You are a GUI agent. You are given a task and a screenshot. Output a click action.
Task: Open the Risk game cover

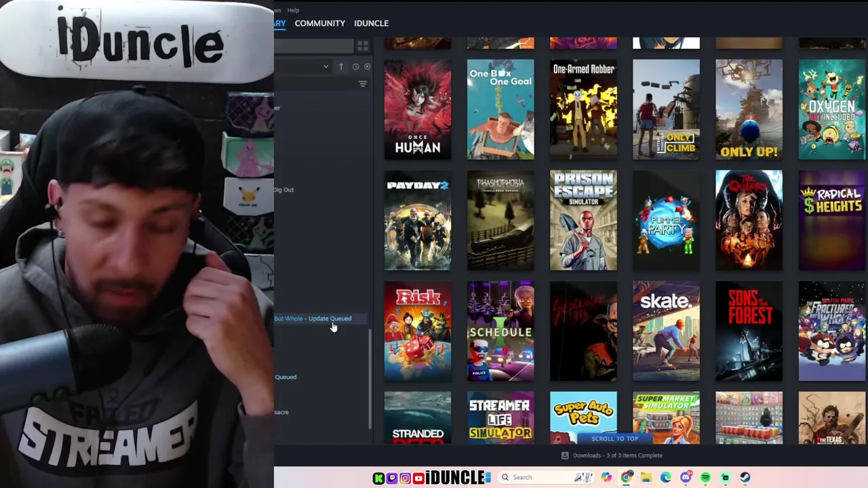point(418,331)
